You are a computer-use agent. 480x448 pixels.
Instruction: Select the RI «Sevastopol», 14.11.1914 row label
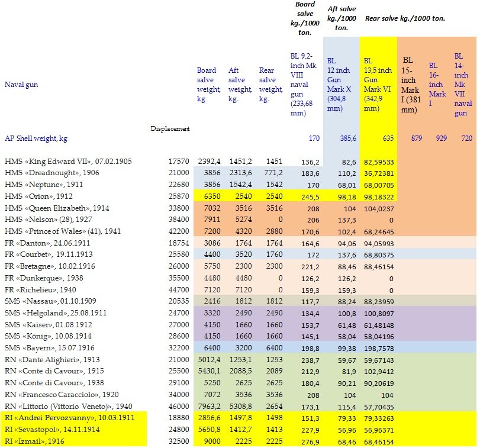point(52,429)
